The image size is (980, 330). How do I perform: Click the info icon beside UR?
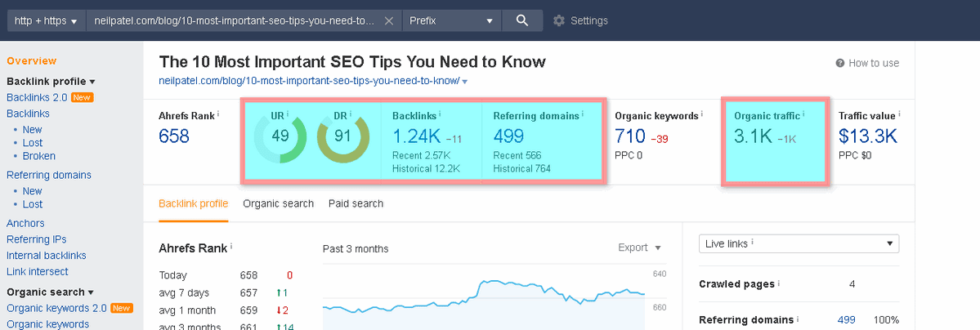coord(289,115)
